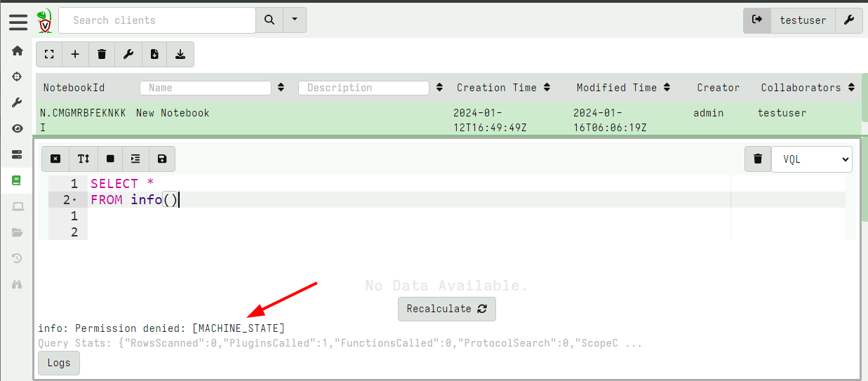Open View Artifacts wrench in sidebar
The width and height of the screenshot is (868, 381).
coord(18,102)
